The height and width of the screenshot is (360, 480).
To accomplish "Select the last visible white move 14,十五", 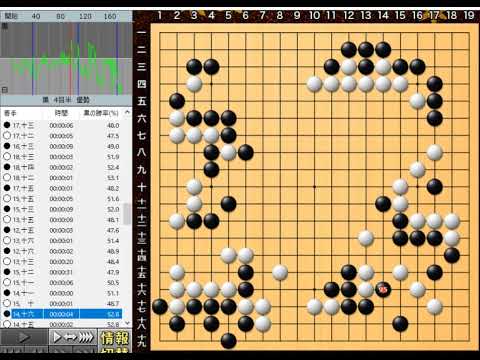I will pyautogui.click(x=62, y=324).
